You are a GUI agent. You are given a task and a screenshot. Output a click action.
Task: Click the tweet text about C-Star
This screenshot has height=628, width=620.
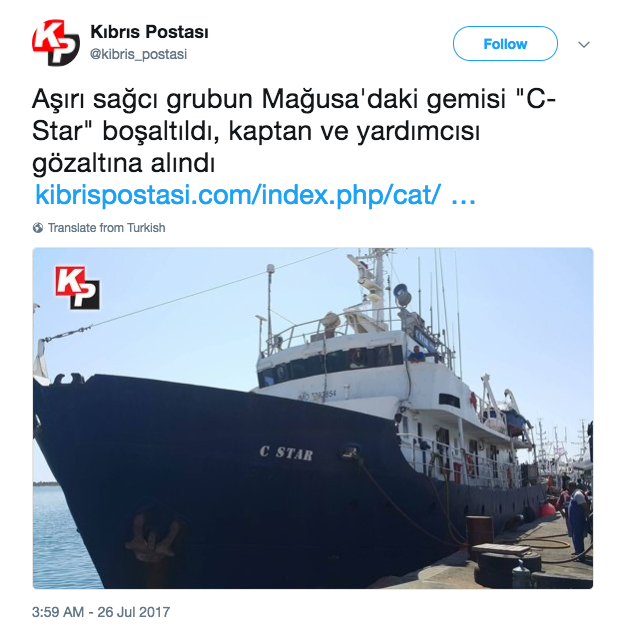294,131
